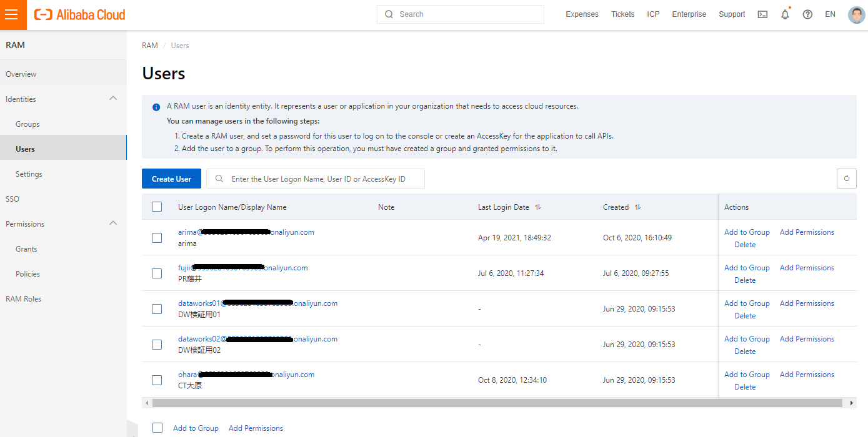The width and height of the screenshot is (868, 437).
Task: Open the EN language selector
Action: (x=830, y=14)
